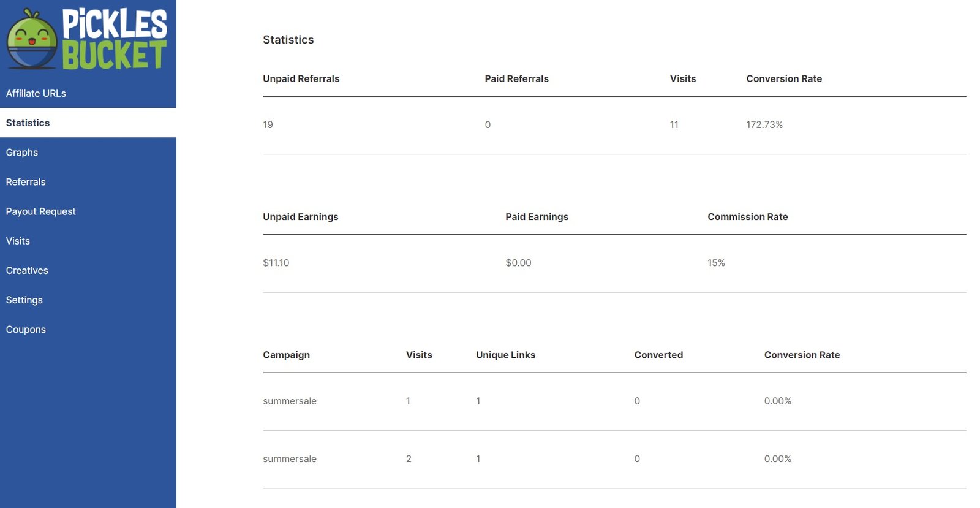Select the 172.73% conversion rate value
Screen dimensions: 980x508
click(764, 124)
